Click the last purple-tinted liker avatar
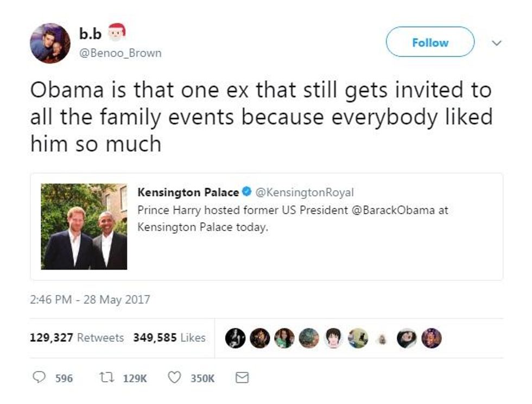Viewport: 532px width, 404px height. point(432,338)
